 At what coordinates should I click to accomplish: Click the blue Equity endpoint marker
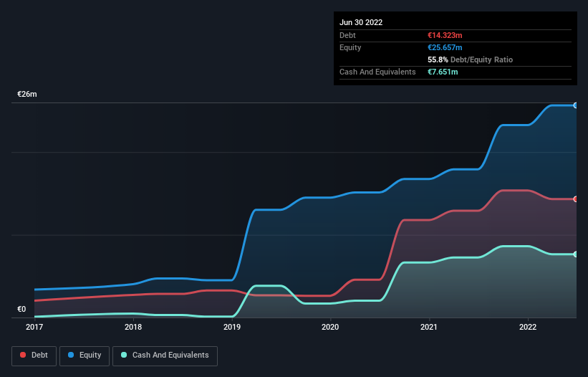(576, 105)
